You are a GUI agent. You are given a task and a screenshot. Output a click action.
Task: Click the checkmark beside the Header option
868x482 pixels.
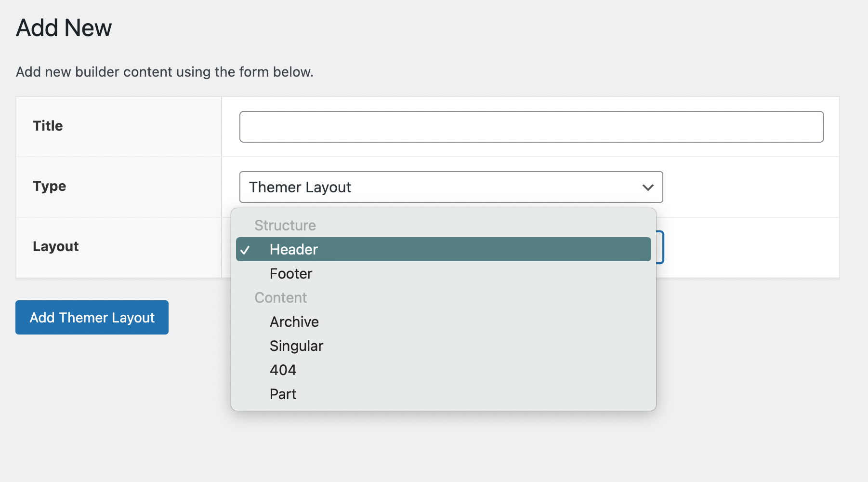245,250
